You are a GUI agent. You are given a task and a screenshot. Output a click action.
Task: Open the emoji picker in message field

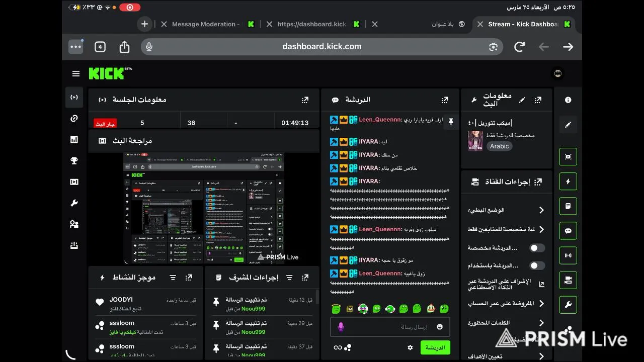click(440, 327)
